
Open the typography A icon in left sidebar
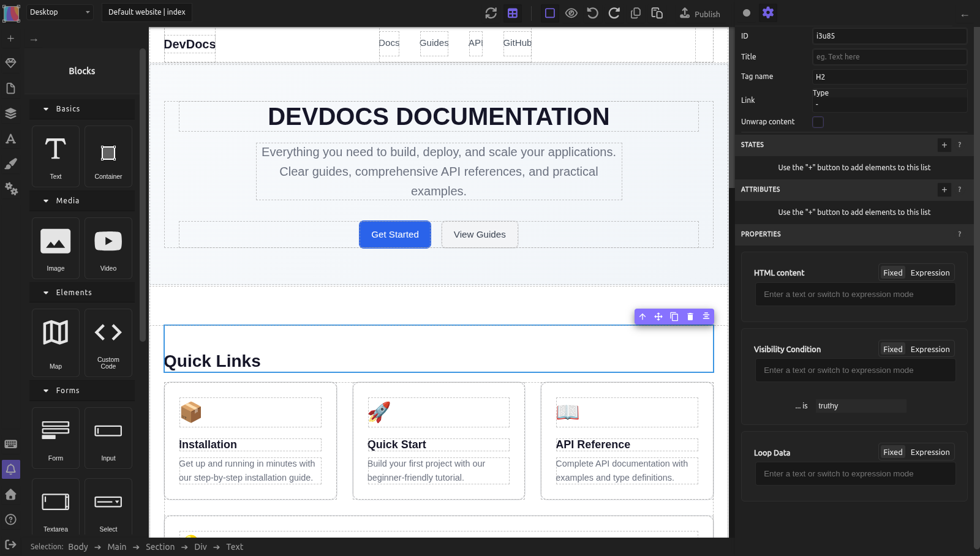click(10, 139)
